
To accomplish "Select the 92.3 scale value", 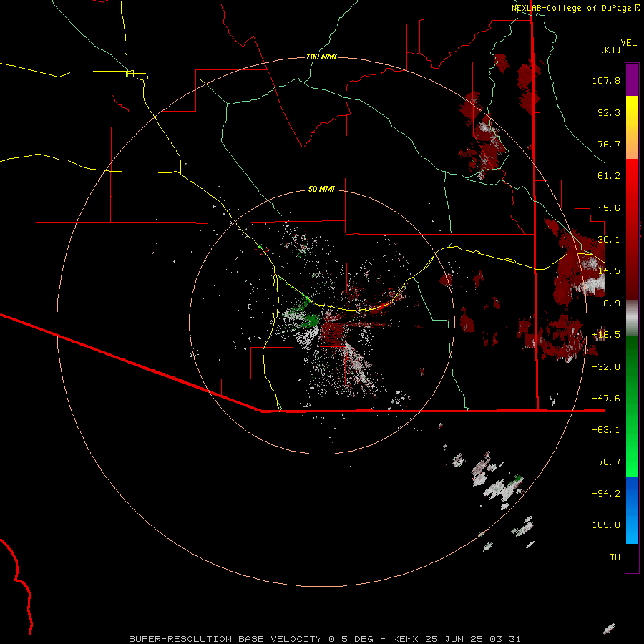I will (x=609, y=112).
